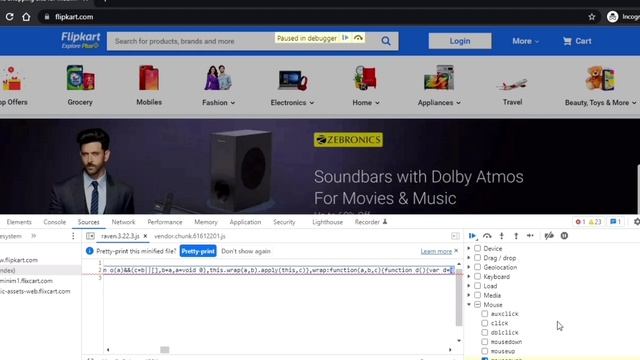Viewport: 640px width, 360px height.
Task: Click the Learn more link
Action: [436, 251]
